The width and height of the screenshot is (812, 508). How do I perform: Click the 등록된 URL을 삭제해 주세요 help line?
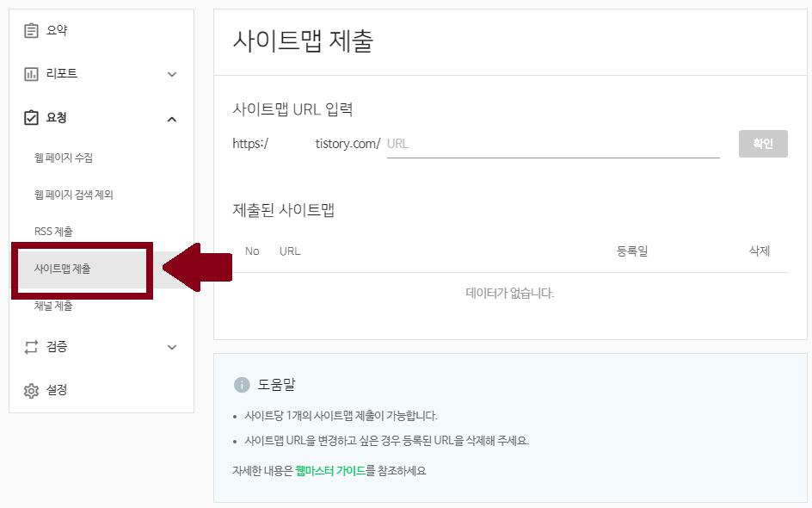point(386,441)
